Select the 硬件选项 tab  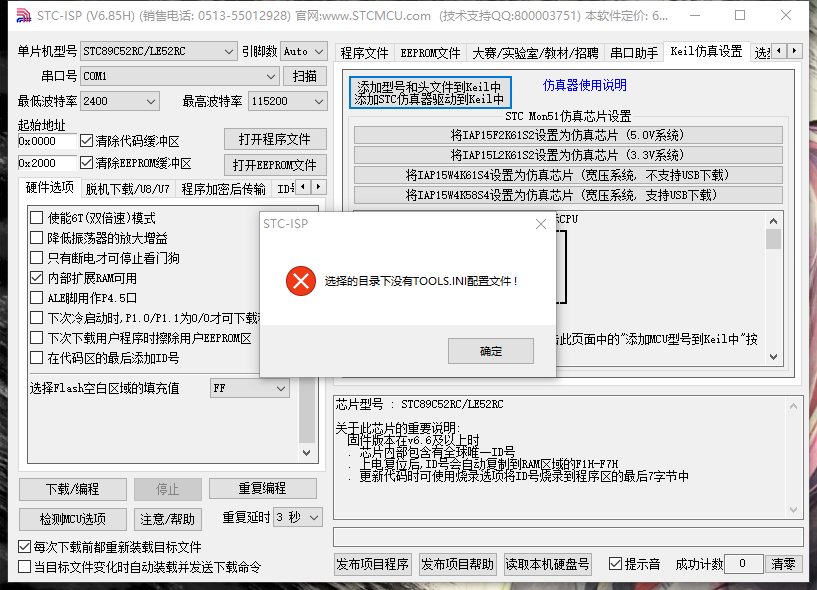pyautogui.click(x=49, y=187)
